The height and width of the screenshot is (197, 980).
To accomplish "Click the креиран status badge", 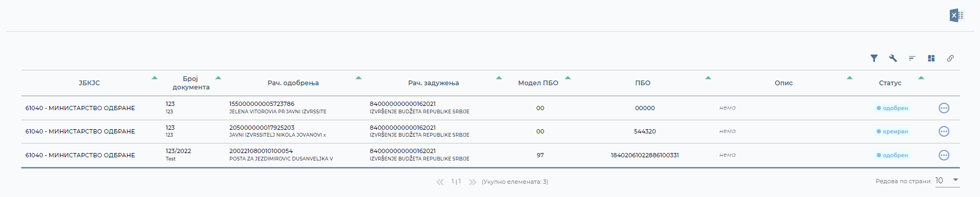I will pyautogui.click(x=892, y=131).
